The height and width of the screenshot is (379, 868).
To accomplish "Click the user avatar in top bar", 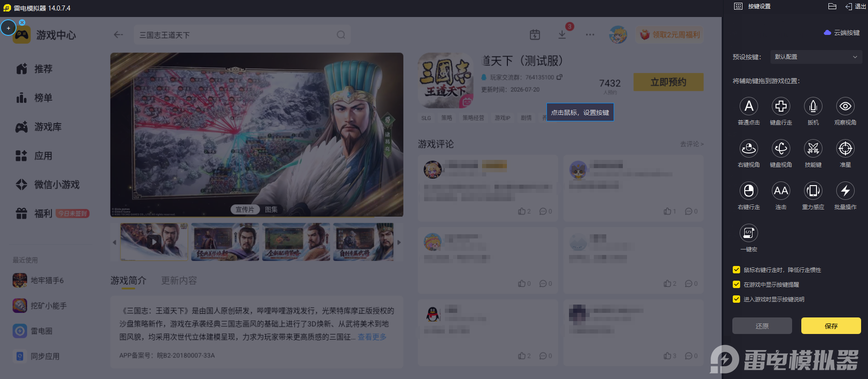I will (x=618, y=34).
